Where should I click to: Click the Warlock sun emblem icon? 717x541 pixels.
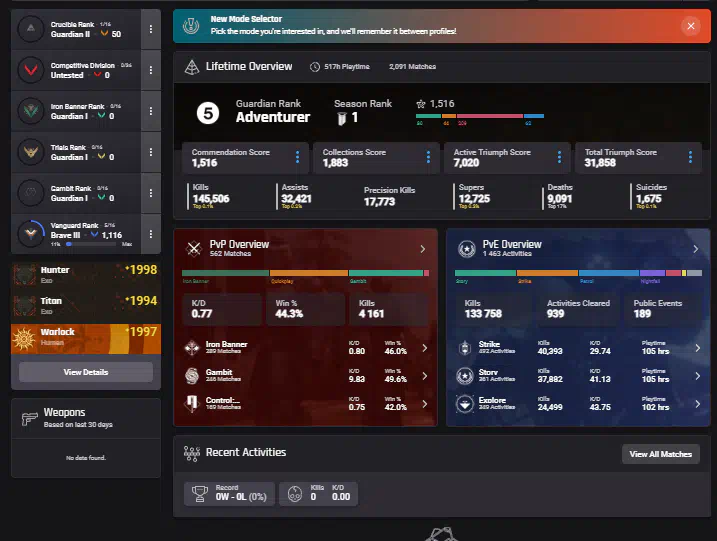24,339
